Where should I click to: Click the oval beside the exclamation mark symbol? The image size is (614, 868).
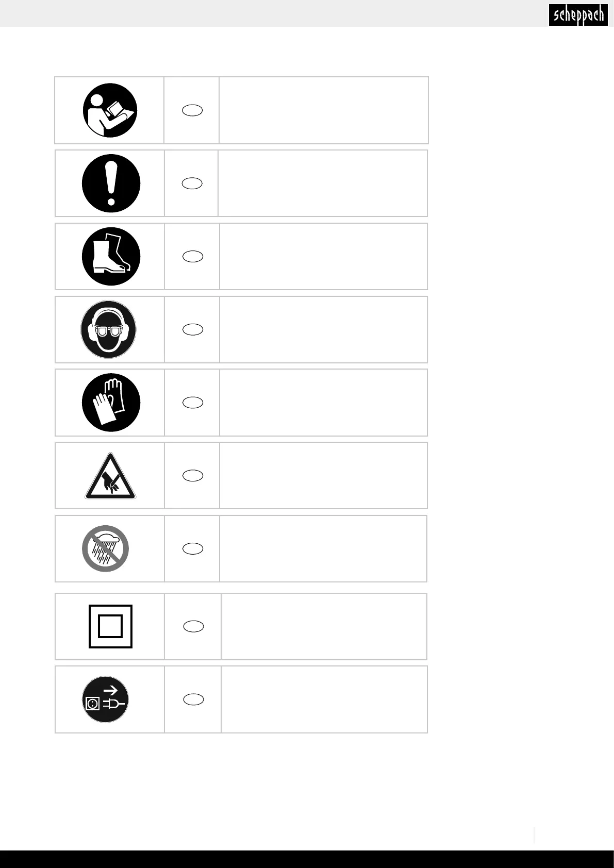pos(192,183)
